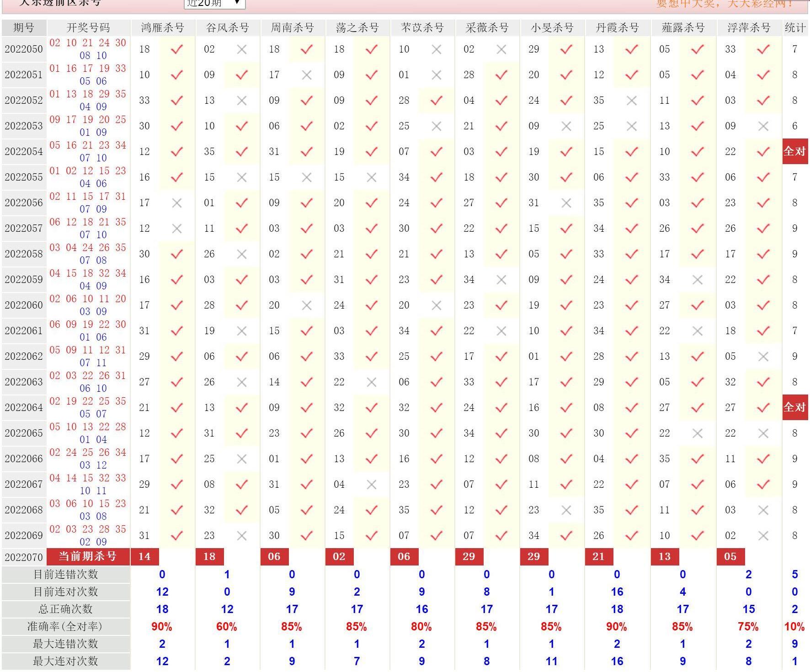The height and width of the screenshot is (672, 810).
Task: Select the 鸿雁杀号 column header
Action: (162, 28)
